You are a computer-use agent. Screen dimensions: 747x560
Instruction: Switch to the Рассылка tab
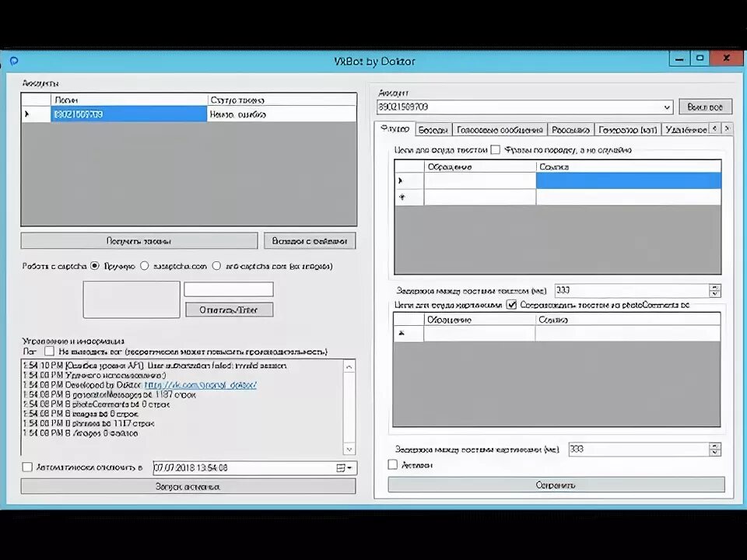570,130
